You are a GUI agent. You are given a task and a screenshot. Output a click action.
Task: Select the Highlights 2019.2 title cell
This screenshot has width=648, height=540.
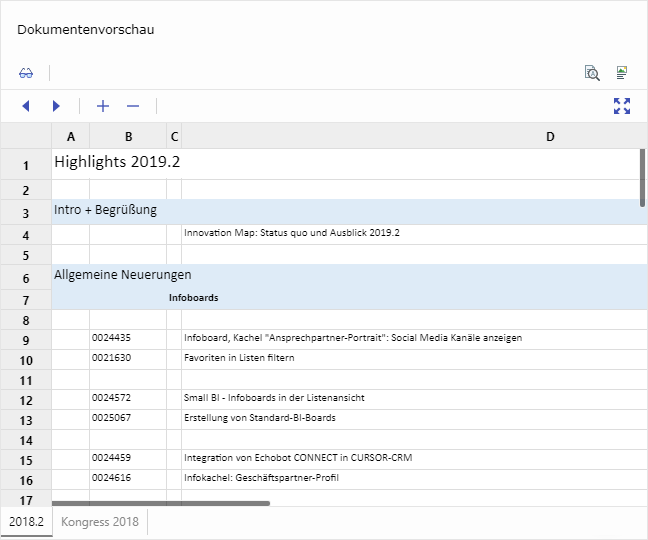click(x=117, y=161)
